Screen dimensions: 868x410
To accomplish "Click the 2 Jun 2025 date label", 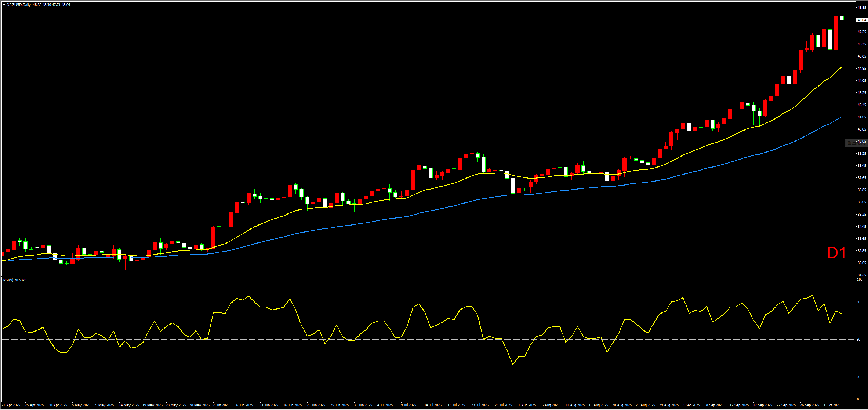I will pyautogui.click(x=221, y=405).
